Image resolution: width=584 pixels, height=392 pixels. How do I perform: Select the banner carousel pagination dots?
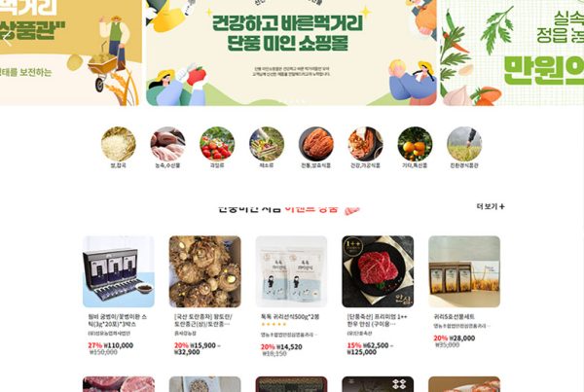[x=291, y=101]
